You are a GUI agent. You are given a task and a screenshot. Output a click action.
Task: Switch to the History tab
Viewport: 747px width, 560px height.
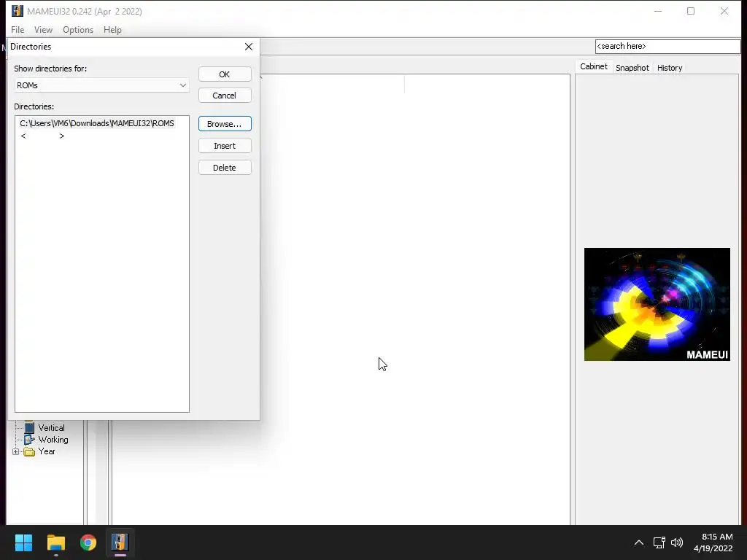[x=670, y=68]
